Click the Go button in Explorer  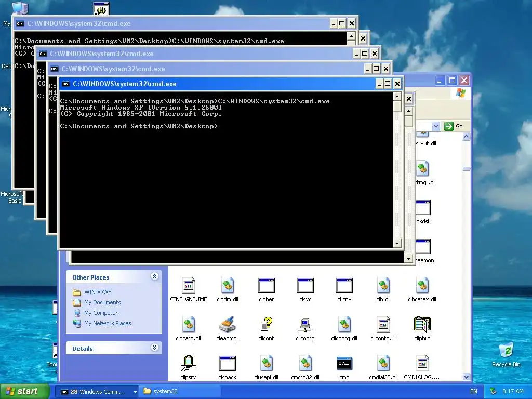(x=454, y=126)
